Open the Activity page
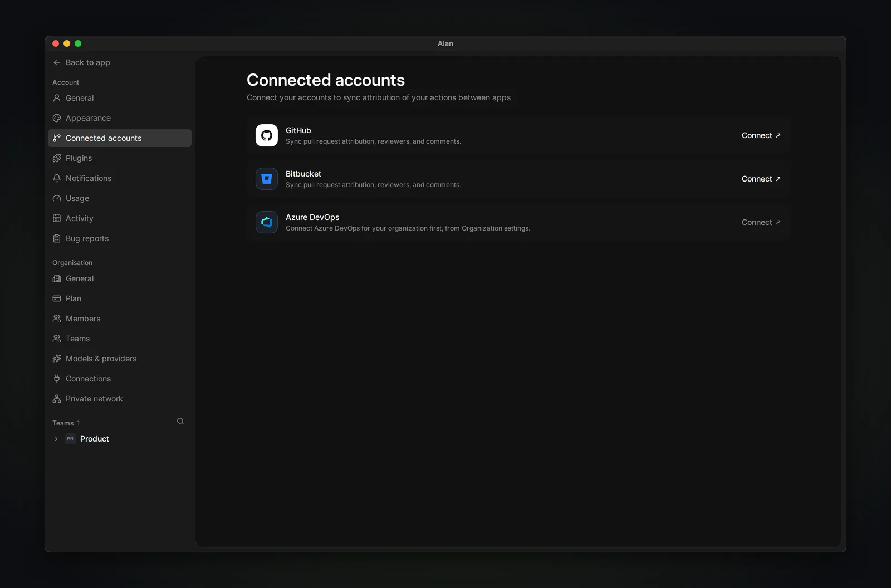The image size is (891, 588). point(120,218)
